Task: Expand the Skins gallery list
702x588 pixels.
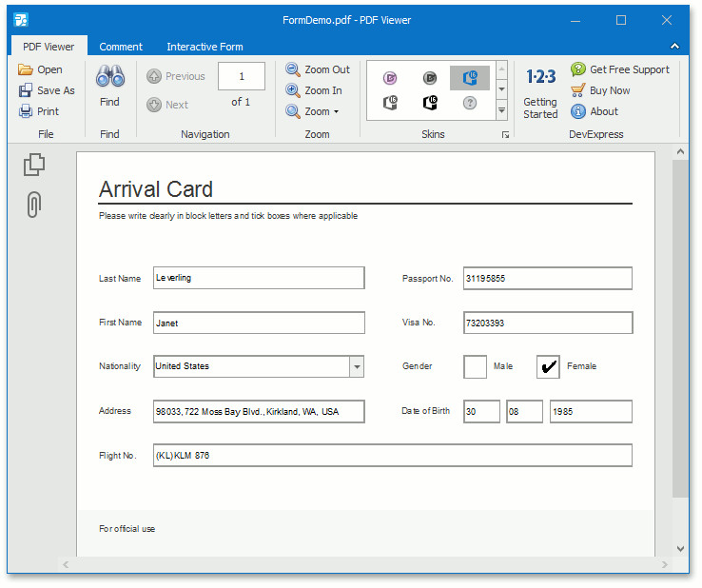Action: pos(501,110)
